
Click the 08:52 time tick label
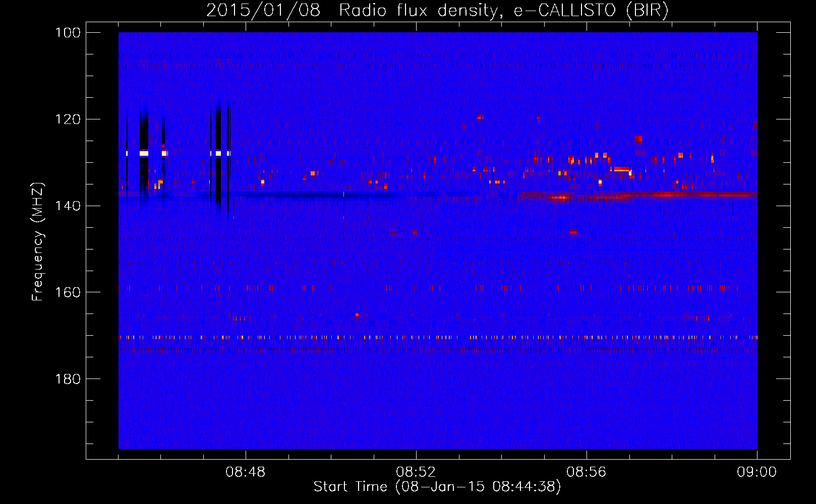pos(416,472)
